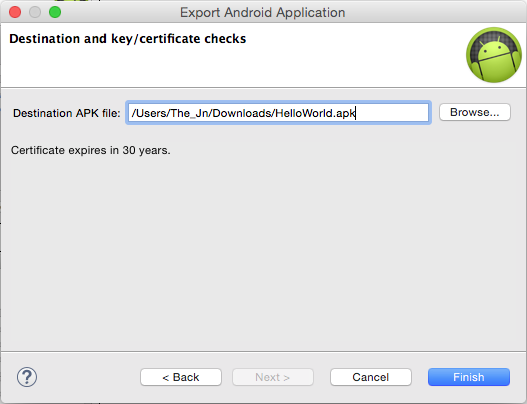
Task: Click the Browse... button
Action: coord(475,112)
